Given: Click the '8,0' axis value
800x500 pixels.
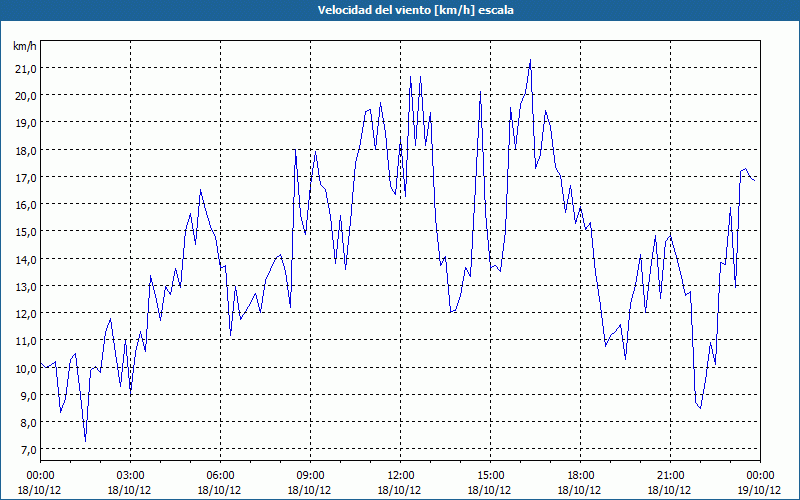Looking at the screenshot, I should (28, 422).
